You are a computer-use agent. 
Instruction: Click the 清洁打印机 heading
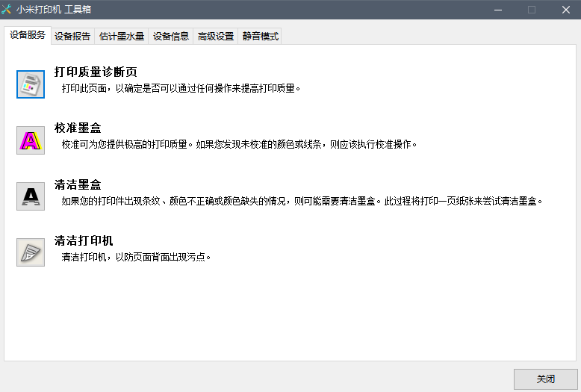[84, 240]
